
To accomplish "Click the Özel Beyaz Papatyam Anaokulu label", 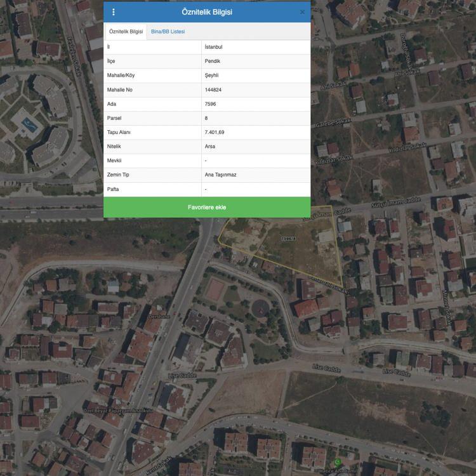I will (118, 411).
